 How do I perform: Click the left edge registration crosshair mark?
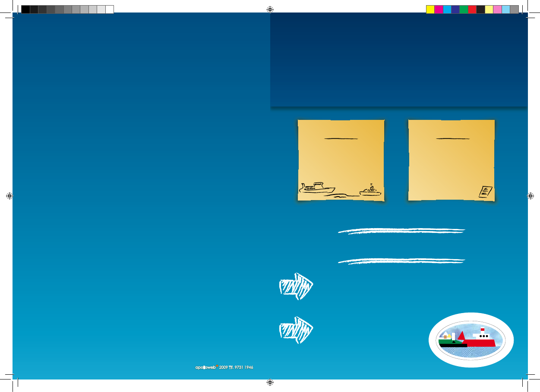click(9, 195)
